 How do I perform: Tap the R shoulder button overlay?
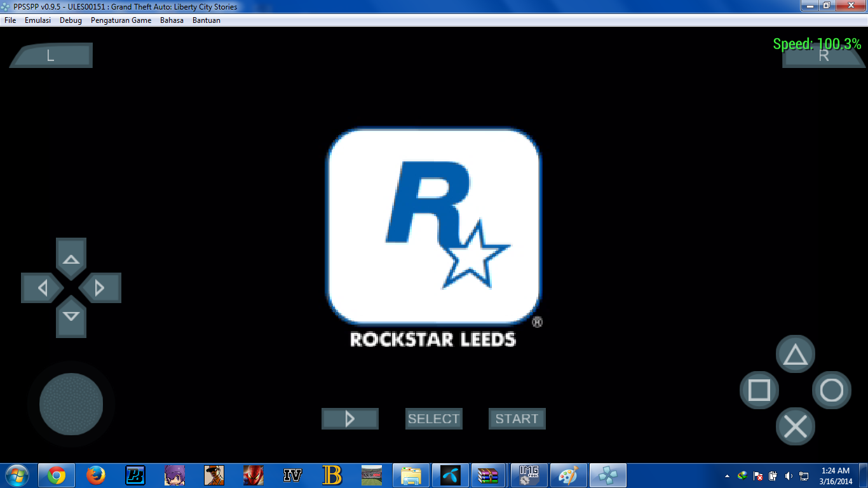(824, 55)
